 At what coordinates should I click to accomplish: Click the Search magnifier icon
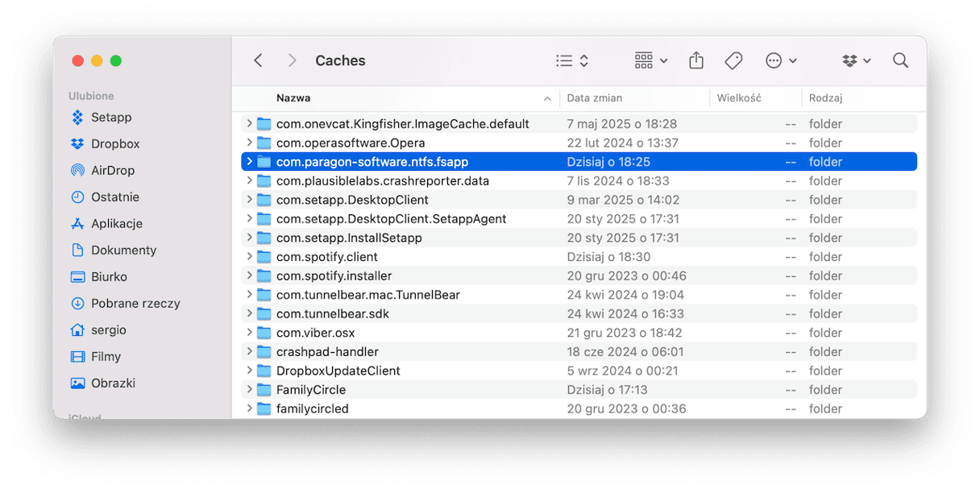901,60
